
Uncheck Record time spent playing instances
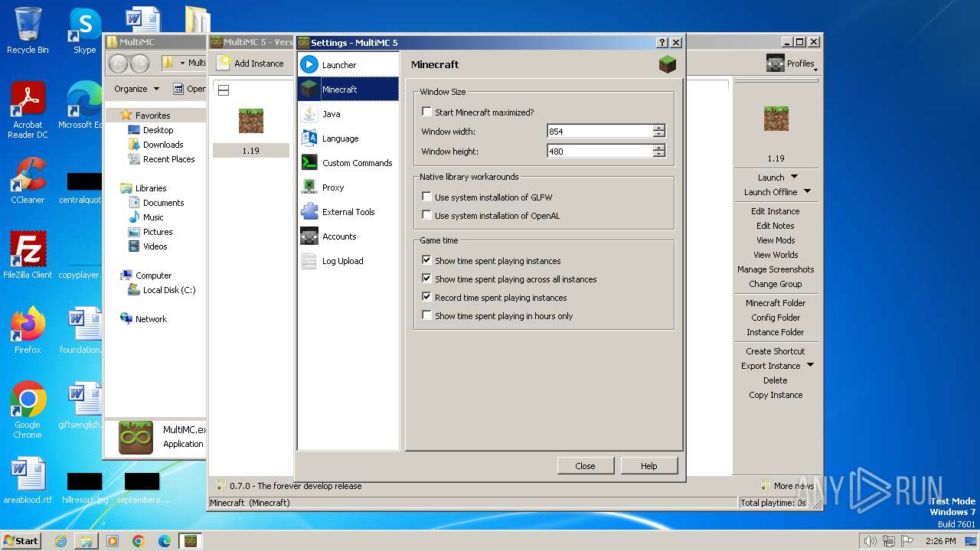[426, 297]
